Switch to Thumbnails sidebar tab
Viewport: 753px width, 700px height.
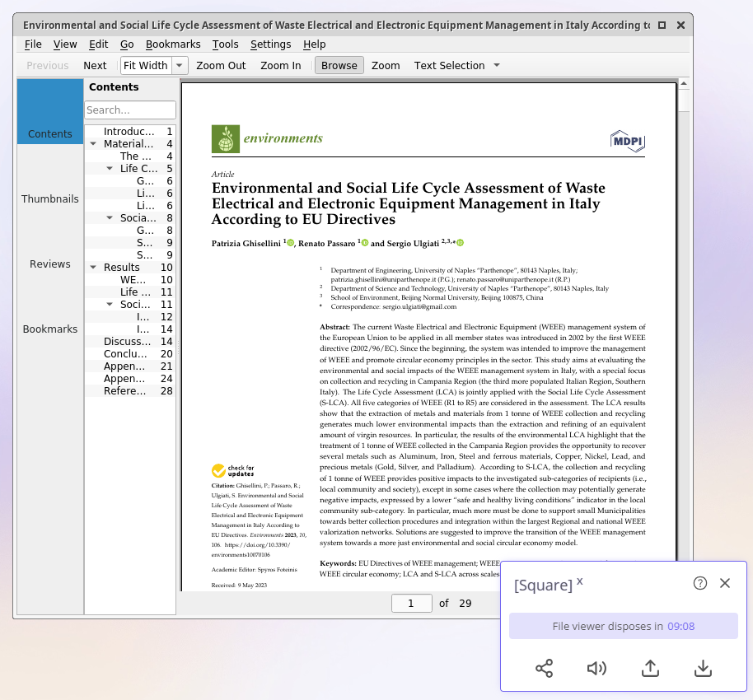[50, 198]
